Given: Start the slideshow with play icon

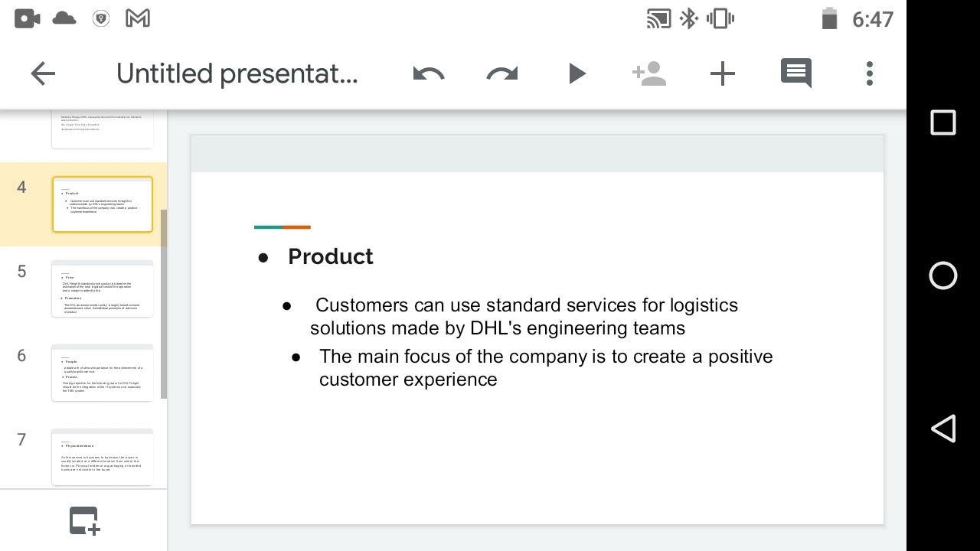Looking at the screenshot, I should 577,73.
